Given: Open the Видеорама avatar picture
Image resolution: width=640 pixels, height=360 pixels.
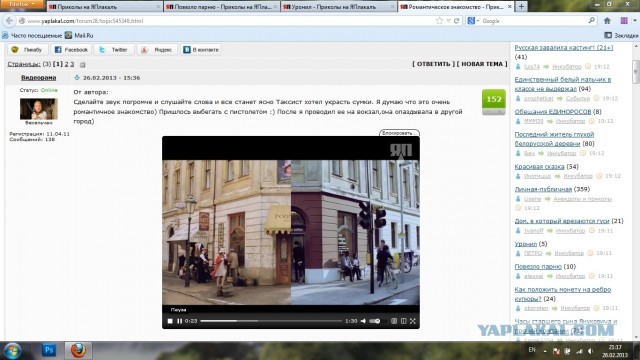Looking at the screenshot, I should 39,109.
